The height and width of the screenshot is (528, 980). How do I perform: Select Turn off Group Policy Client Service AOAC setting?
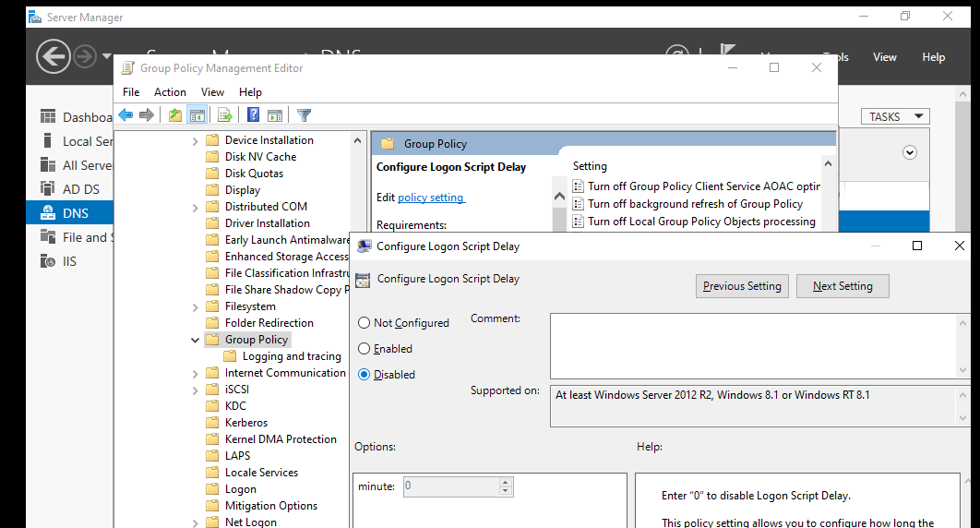coord(696,186)
